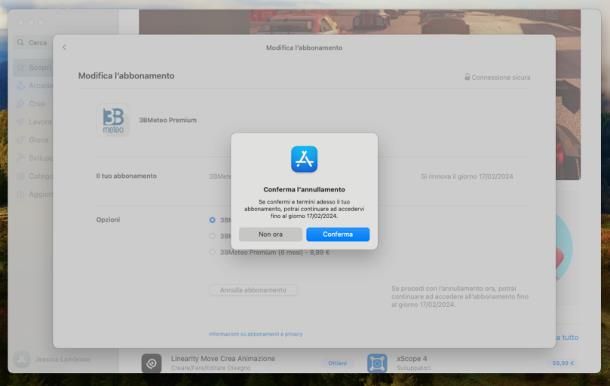This screenshot has height=386, width=610.
Task: Open the Gioca section icon in sidebar
Action: (x=21, y=140)
